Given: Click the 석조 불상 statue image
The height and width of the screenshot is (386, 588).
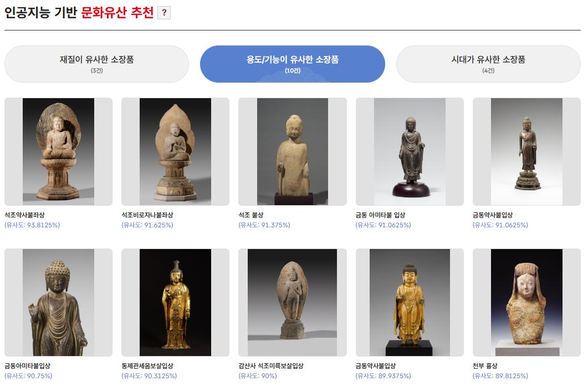Looking at the screenshot, I should (x=293, y=151).
